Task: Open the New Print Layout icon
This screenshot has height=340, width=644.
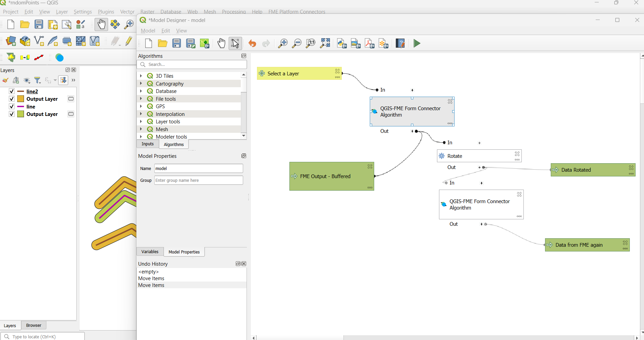Action: pos(53,25)
